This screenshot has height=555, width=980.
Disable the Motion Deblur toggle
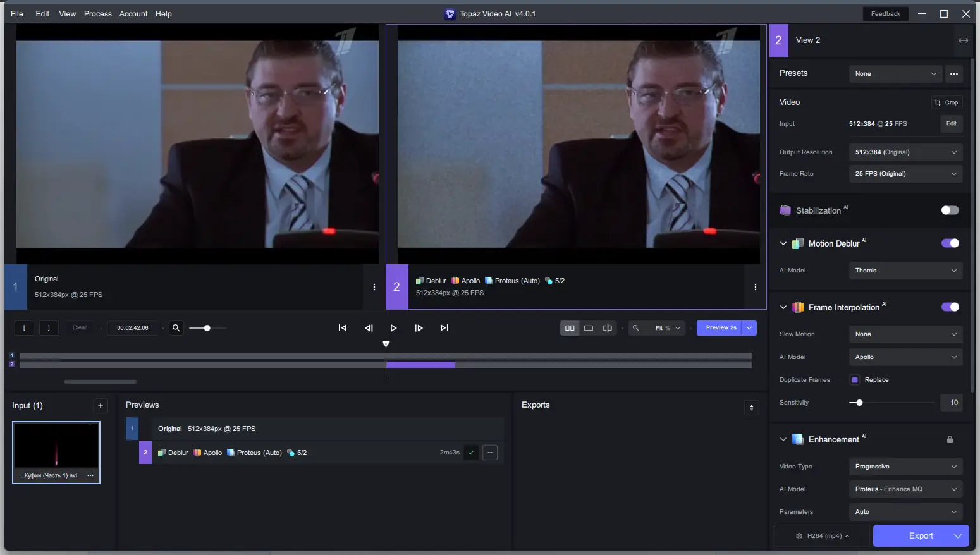(x=950, y=243)
